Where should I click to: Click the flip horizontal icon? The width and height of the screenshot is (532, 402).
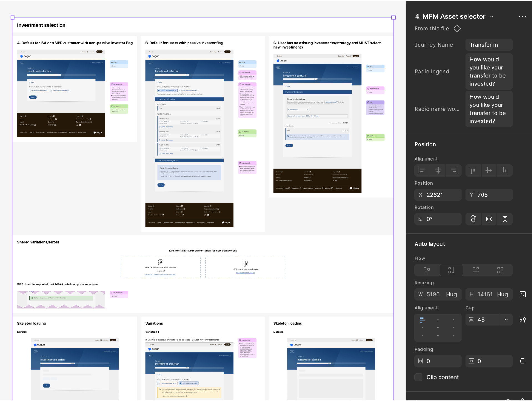[489, 219]
